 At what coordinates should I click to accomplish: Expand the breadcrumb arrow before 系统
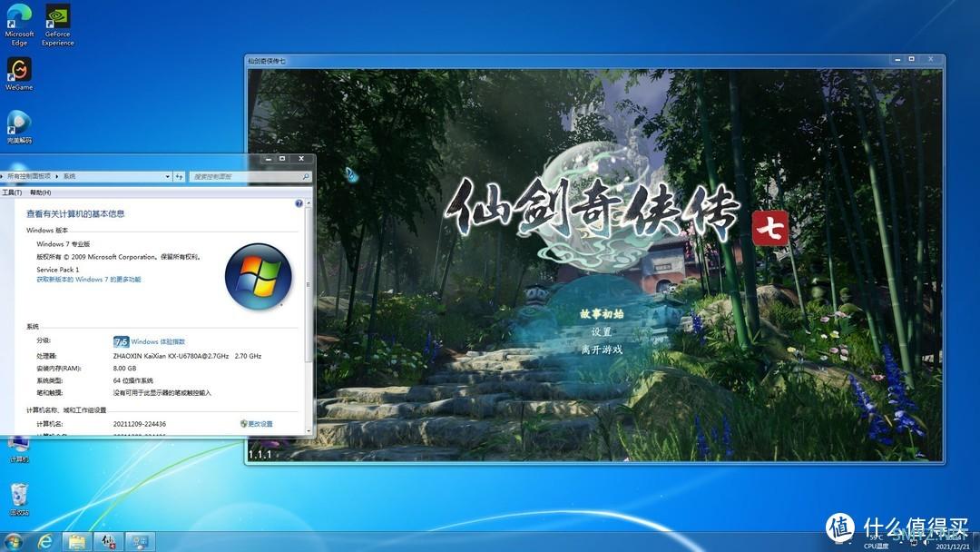click(x=57, y=177)
